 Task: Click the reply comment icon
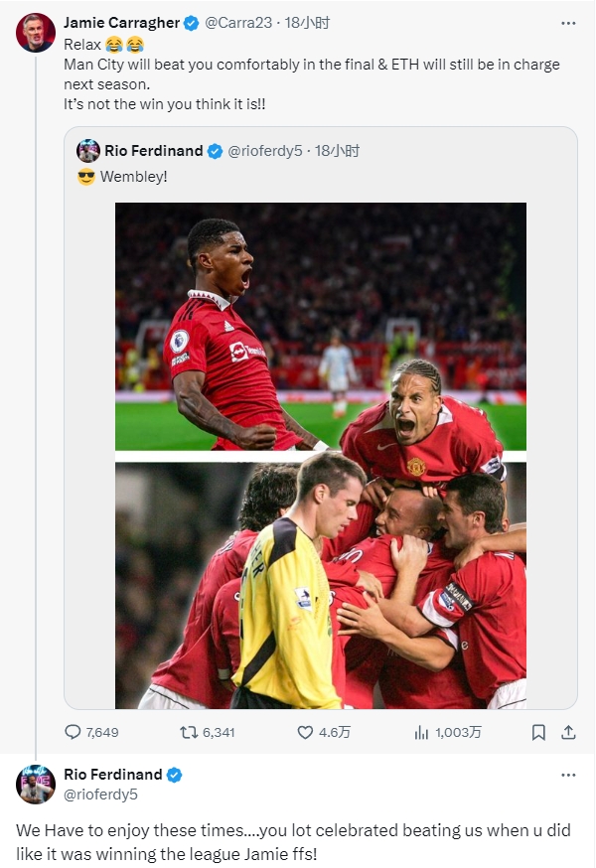(73, 732)
